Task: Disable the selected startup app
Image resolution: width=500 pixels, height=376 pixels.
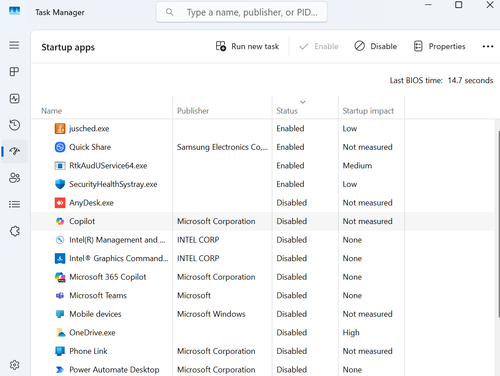Action: (x=376, y=46)
